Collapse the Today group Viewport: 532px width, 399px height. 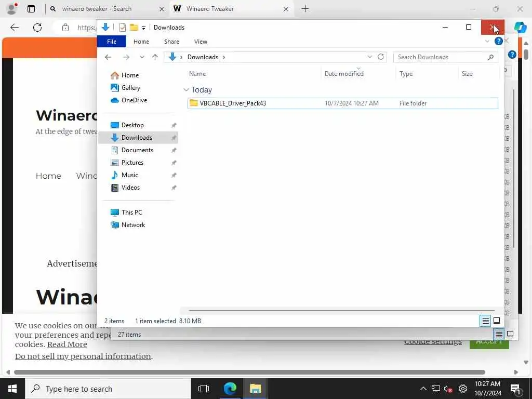[186, 90]
